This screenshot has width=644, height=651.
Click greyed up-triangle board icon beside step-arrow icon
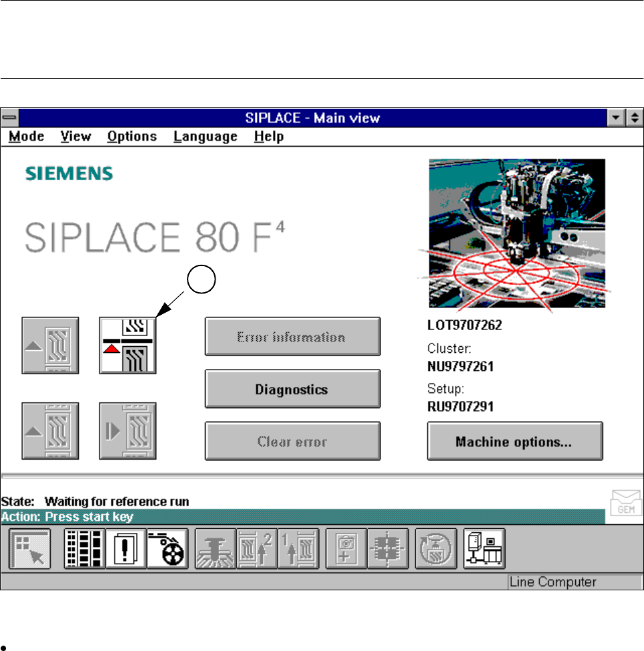50,431
